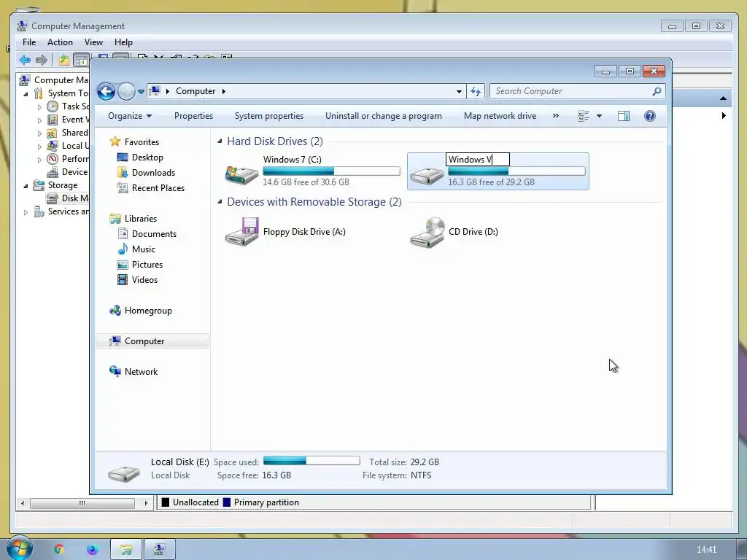Select the Floppy Disk Drive (A:) icon
This screenshot has height=560, width=747.
pyautogui.click(x=241, y=232)
